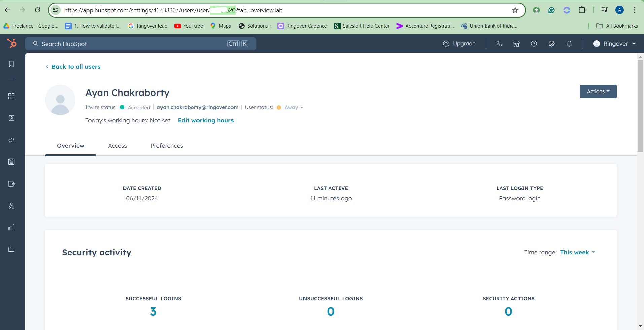This screenshot has width=644, height=330.
Task: Open the Actions dropdown button
Action: [598, 91]
